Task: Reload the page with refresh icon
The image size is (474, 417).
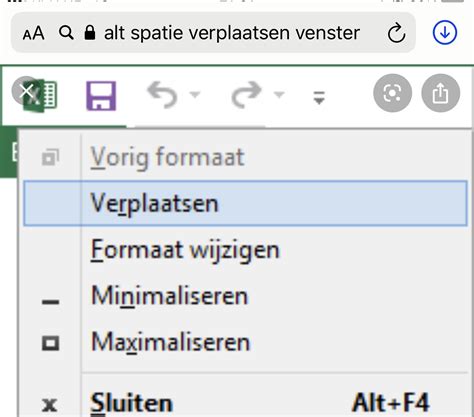Action: pyautogui.click(x=396, y=33)
